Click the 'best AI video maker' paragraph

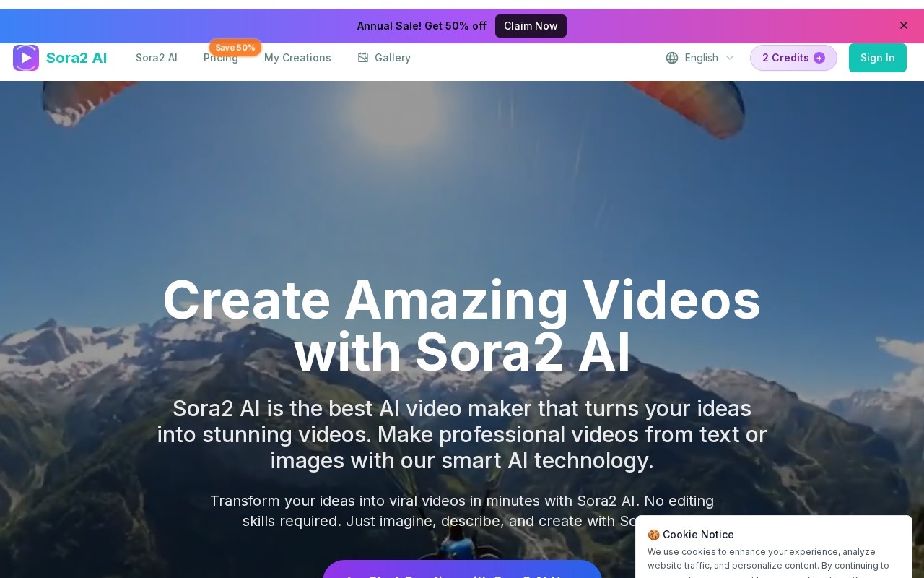462,434
